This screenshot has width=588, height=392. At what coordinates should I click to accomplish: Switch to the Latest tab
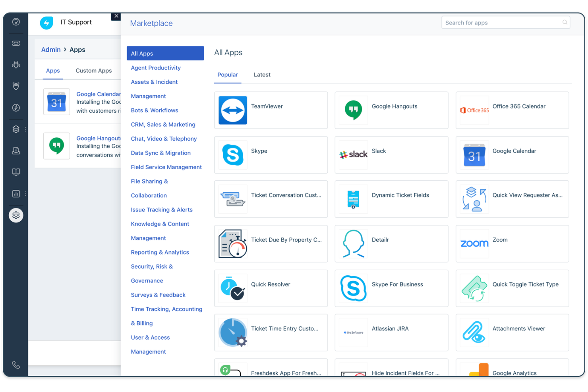pyautogui.click(x=262, y=75)
